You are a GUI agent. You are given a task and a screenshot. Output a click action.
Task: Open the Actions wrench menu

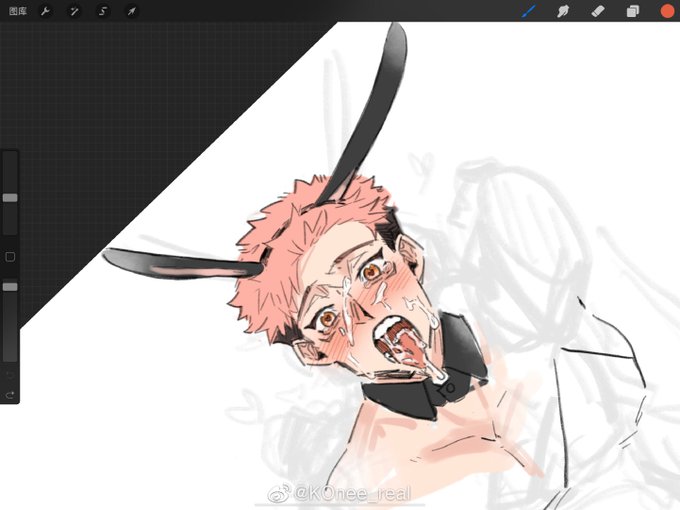[46, 11]
